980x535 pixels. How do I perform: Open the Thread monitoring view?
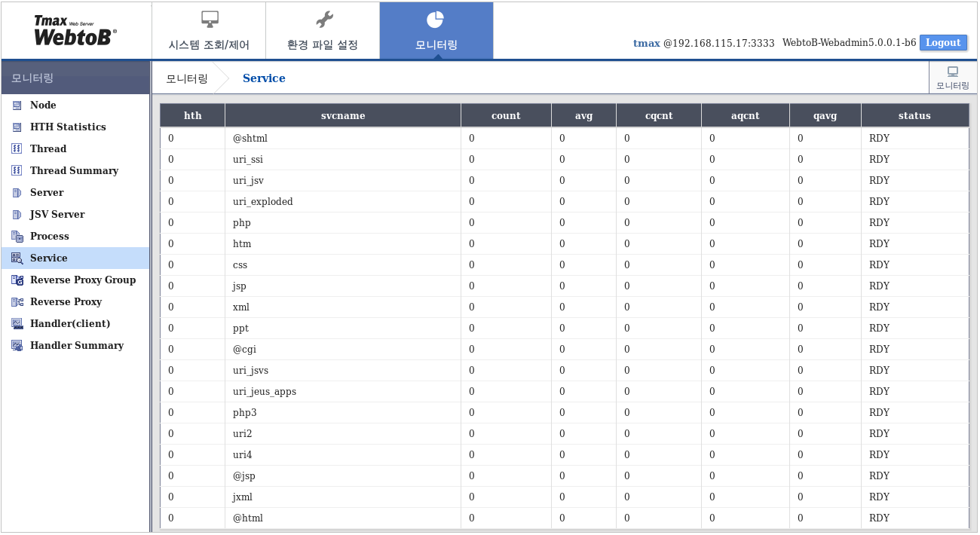[49, 148]
